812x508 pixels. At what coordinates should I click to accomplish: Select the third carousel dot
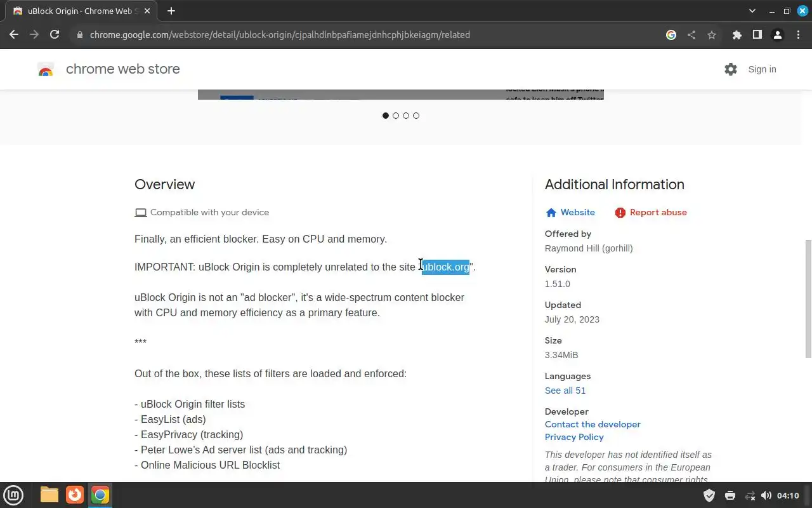[406, 116]
